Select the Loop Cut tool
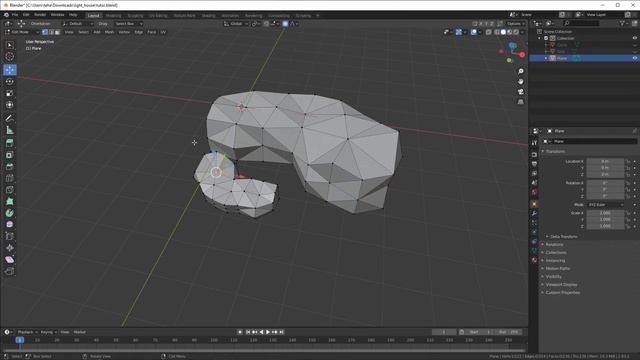The width and height of the screenshot is (640, 360). tap(10, 178)
